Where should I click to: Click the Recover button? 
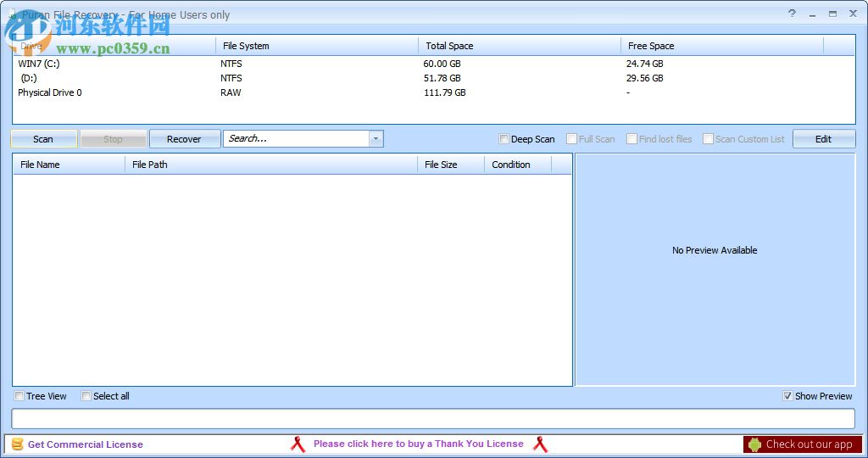pyautogui.click(x=184, y=139)
